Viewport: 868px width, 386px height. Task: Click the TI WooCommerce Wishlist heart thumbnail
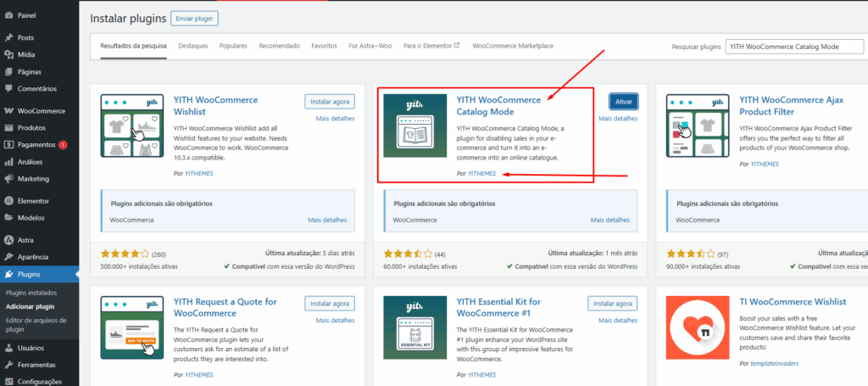pos(698,327)
